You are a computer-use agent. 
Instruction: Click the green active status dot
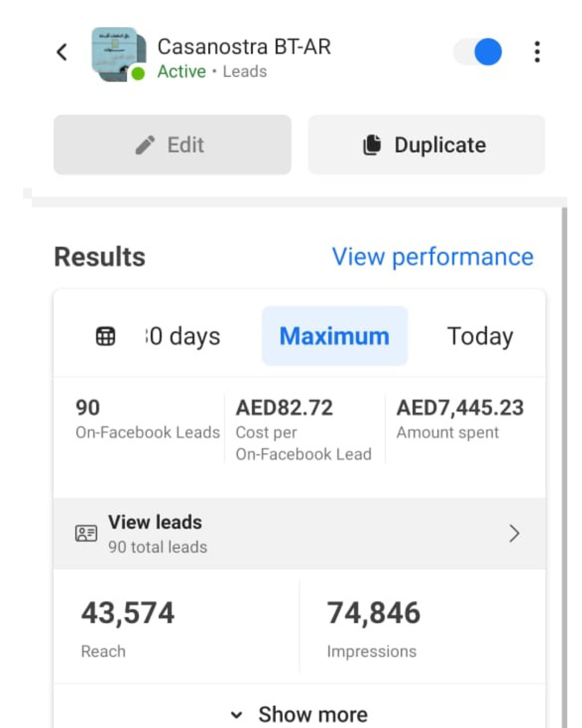(x=138, y=73)
